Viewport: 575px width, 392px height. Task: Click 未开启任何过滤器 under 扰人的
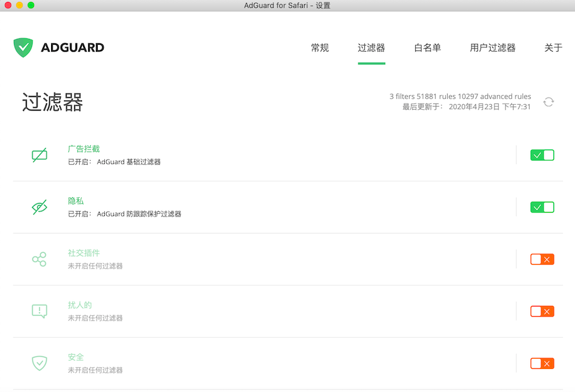pyautogui.click(x=95, y=318)
